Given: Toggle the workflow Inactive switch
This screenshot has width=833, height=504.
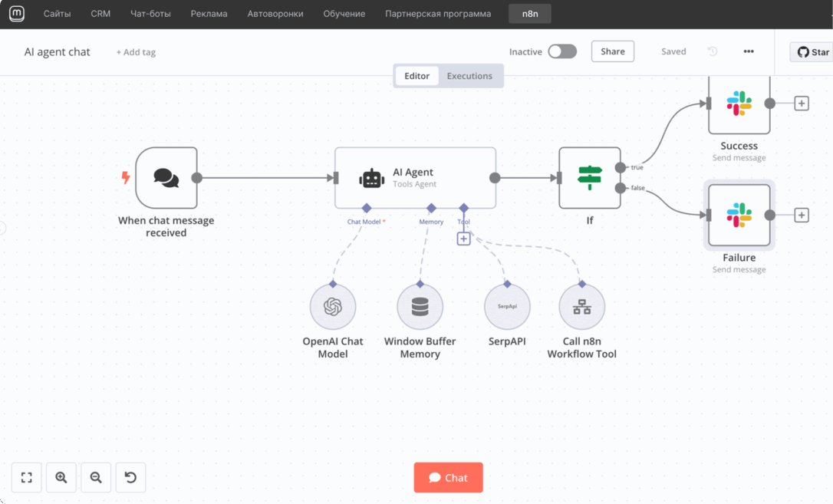Looking at the screenshot, I should (x=561, y=51).
